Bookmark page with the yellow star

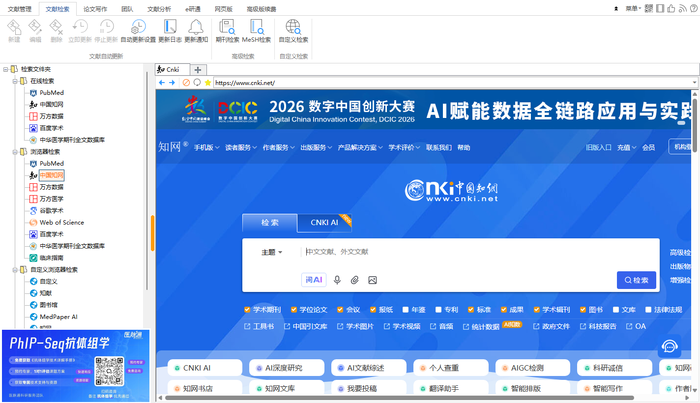point(208,83)
